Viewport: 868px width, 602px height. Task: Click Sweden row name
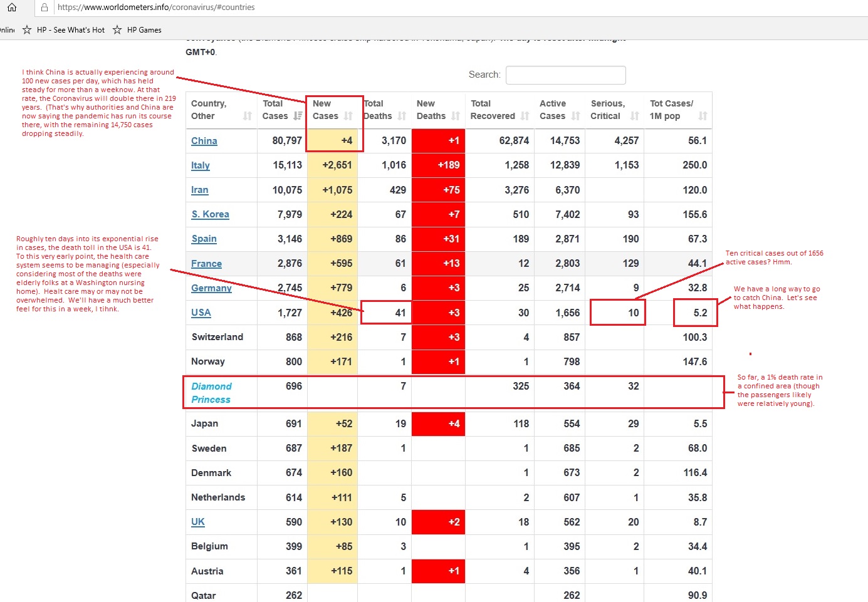[209, 449]
